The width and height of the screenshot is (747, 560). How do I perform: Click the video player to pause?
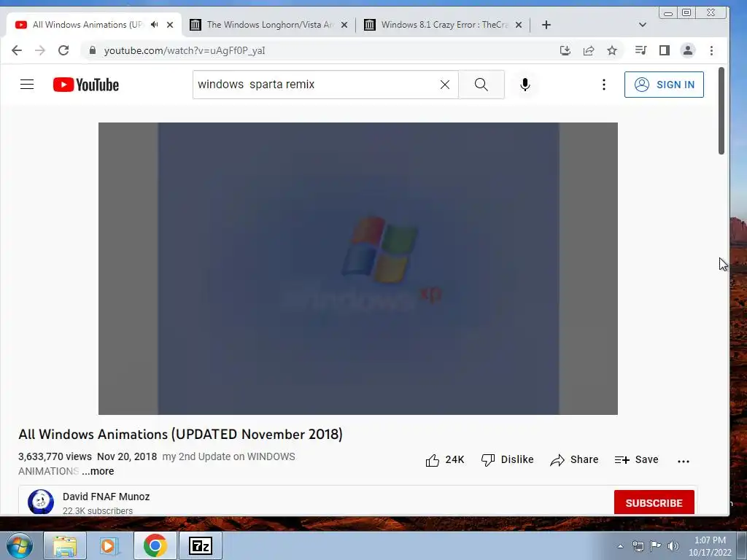point(357,268)
